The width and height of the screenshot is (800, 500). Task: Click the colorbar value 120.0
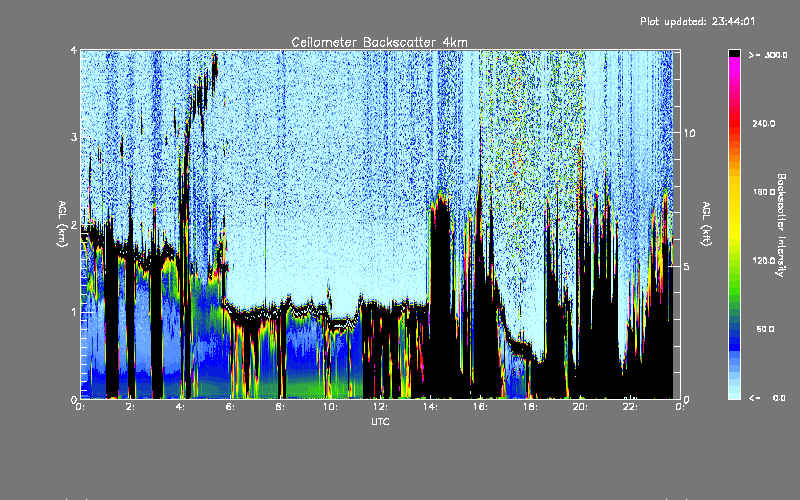click(764, 260)
